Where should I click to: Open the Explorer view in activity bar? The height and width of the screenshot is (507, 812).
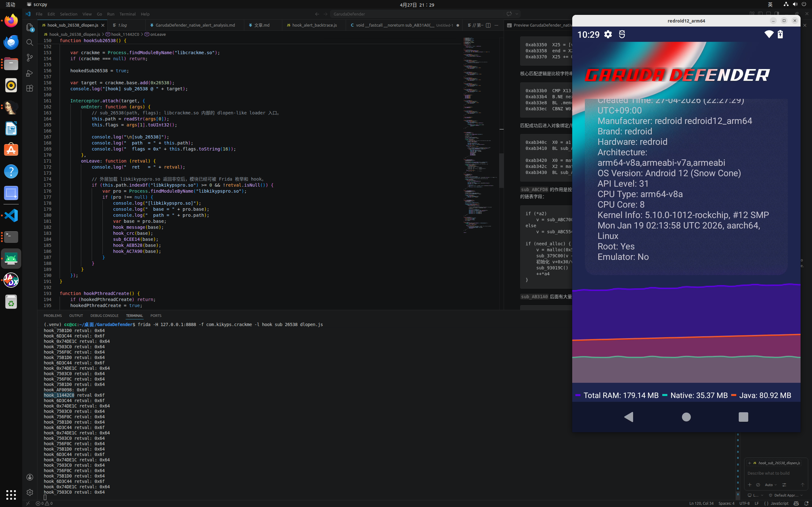[29, 27]
